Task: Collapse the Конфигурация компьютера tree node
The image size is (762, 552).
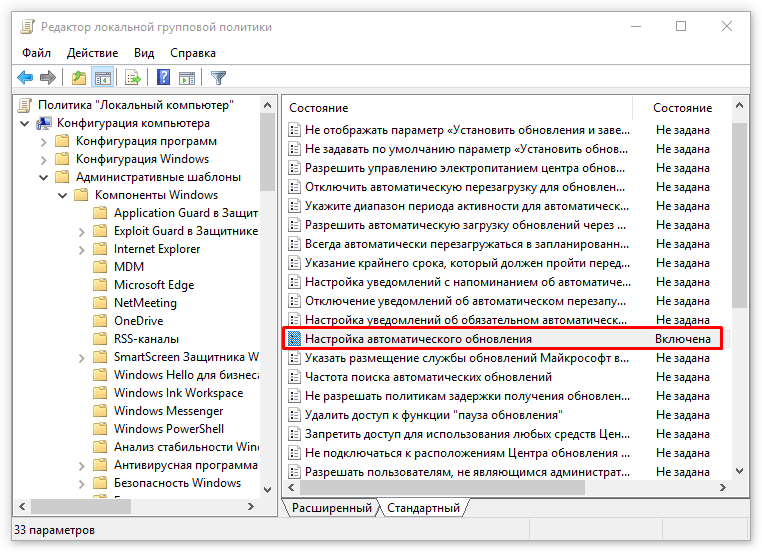Action: (x=25, y=123)
